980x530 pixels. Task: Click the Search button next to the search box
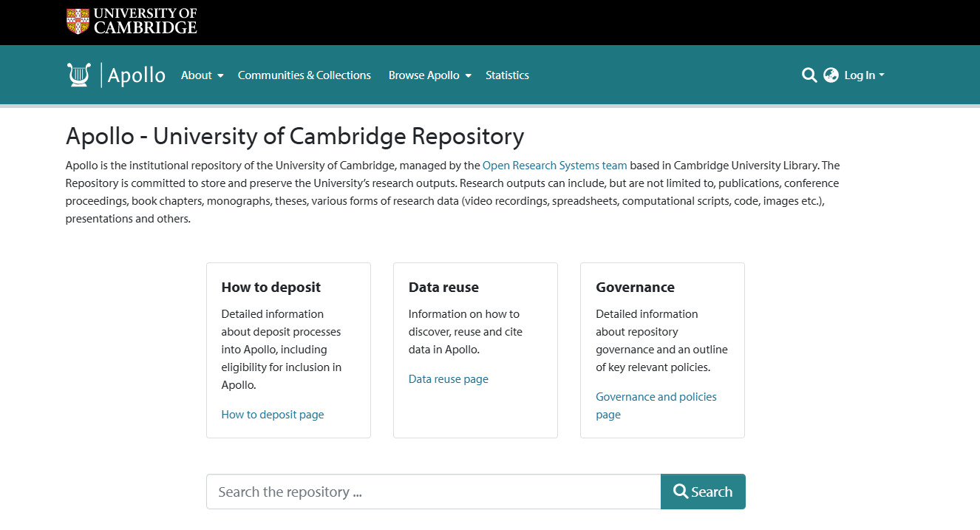[x=703, y=492]
